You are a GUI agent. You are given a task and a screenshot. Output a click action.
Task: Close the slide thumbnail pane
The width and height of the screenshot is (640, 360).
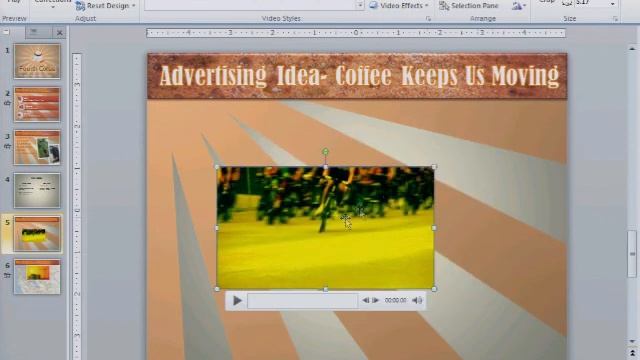pos(60,33)
